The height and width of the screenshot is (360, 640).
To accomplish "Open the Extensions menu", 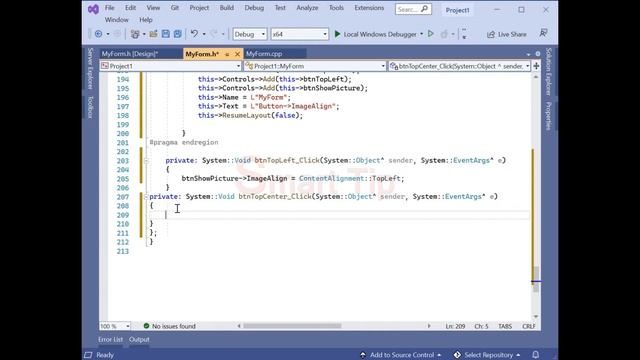I will coord(369,8).
